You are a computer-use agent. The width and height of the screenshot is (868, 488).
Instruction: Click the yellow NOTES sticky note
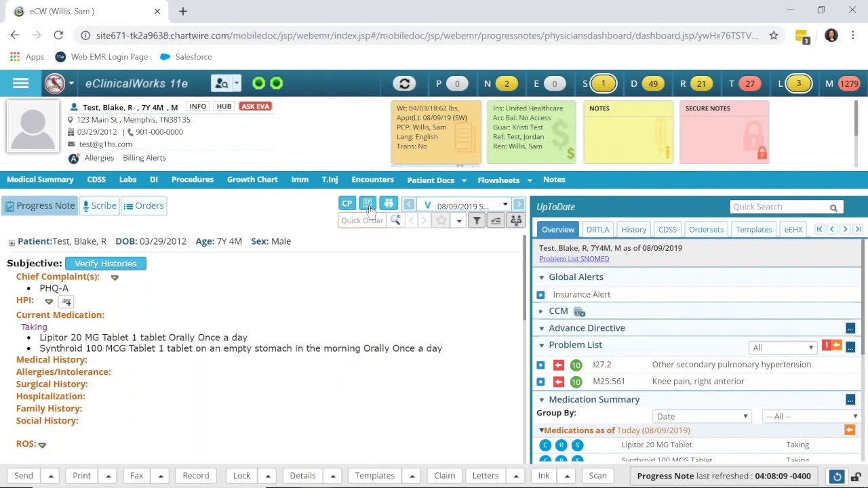(628, 132)
